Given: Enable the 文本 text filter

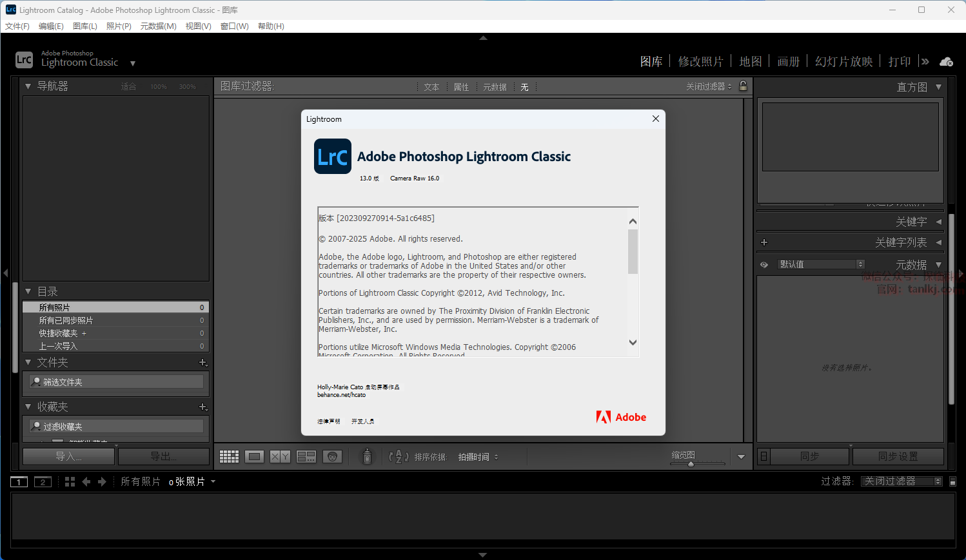Looking at the screenshot, I should tap(431, 87).
